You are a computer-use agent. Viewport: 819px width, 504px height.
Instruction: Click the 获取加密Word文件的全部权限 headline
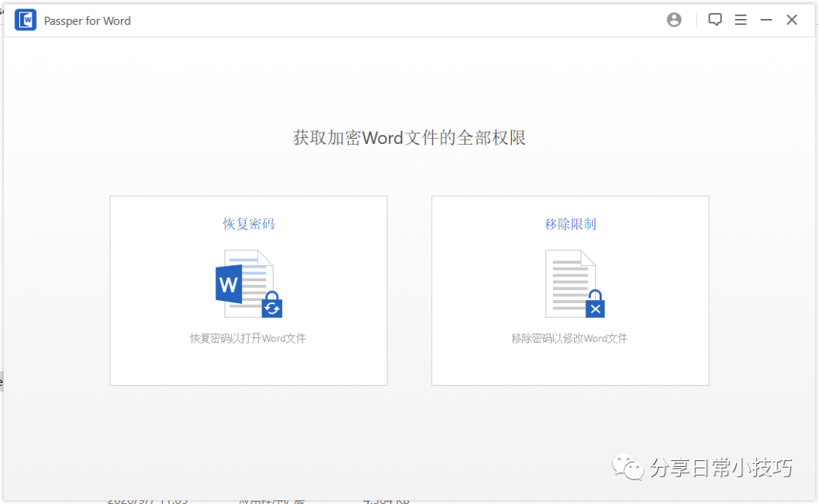(x=409, y=138)
